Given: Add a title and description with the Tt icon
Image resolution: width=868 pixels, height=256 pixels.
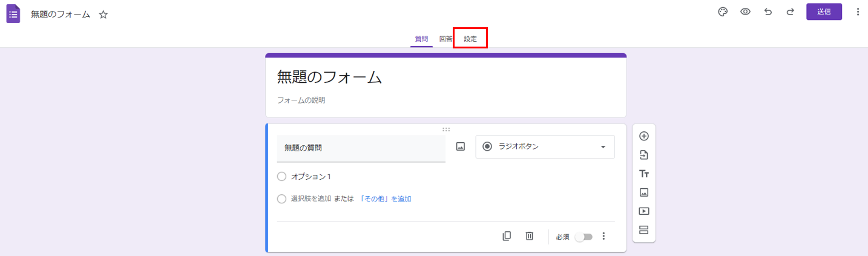Looking at the screenshot, I should click(644, 174).
